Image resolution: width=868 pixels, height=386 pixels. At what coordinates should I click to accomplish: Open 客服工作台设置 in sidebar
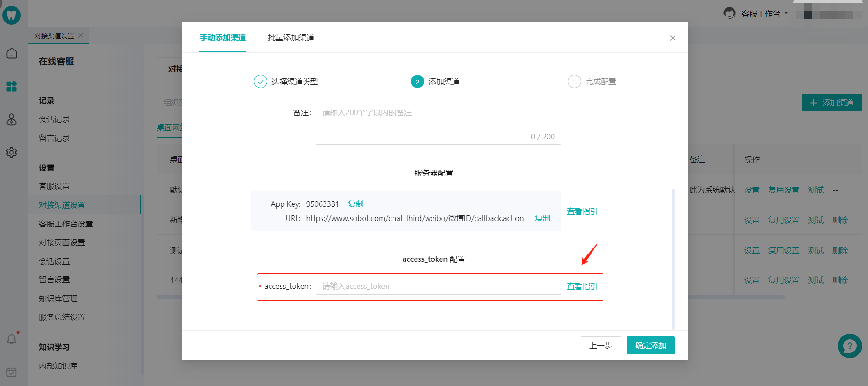(x=66, y=224)
